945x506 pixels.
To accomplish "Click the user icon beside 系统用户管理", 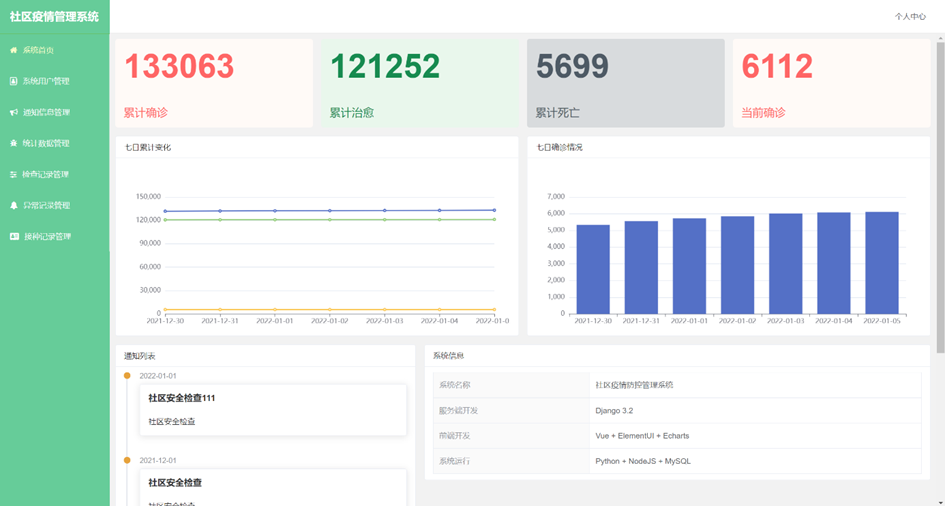I will (x=13, y=81).
